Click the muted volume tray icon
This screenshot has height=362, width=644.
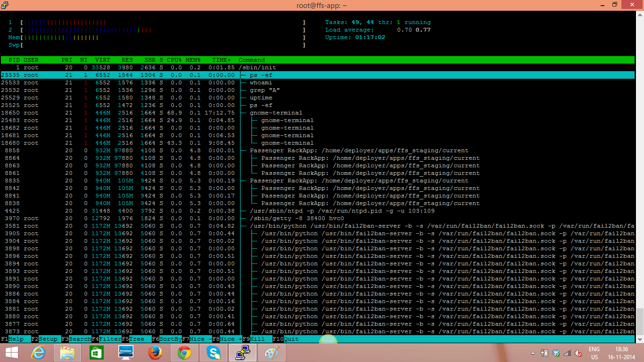(578, 353)
